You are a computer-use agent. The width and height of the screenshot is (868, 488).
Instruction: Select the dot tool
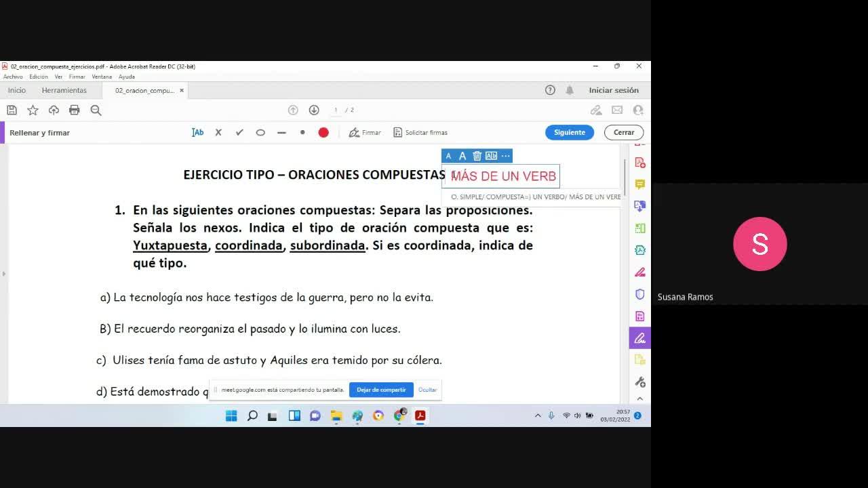[x=302, y=132]
